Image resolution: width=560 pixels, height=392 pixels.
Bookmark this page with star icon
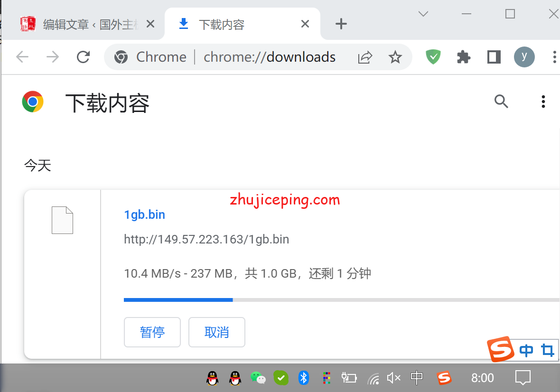[395, 57]
